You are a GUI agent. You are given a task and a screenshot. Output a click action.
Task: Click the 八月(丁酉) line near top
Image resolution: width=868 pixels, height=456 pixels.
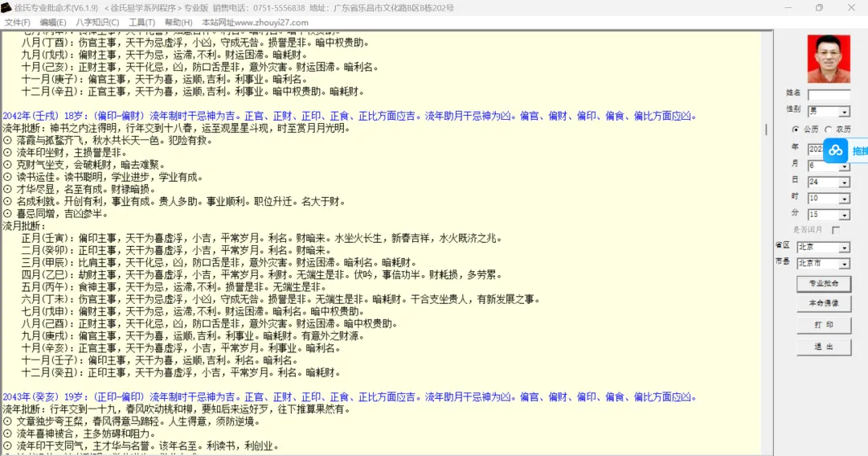pyautogui.click(x=196, y=43)
